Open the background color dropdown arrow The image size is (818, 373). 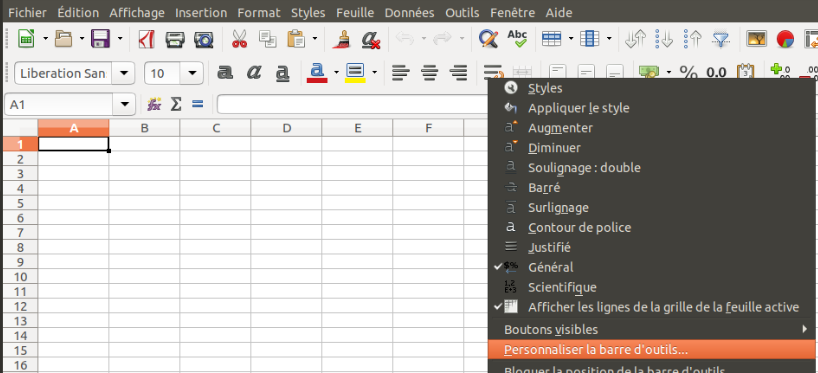click(x=375, y=73)
